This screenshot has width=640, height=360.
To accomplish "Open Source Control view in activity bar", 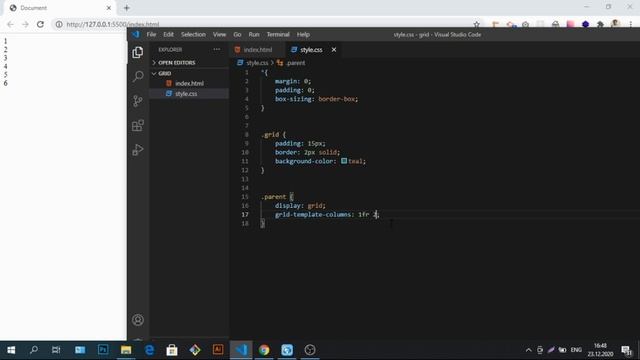I will [138, 101].
